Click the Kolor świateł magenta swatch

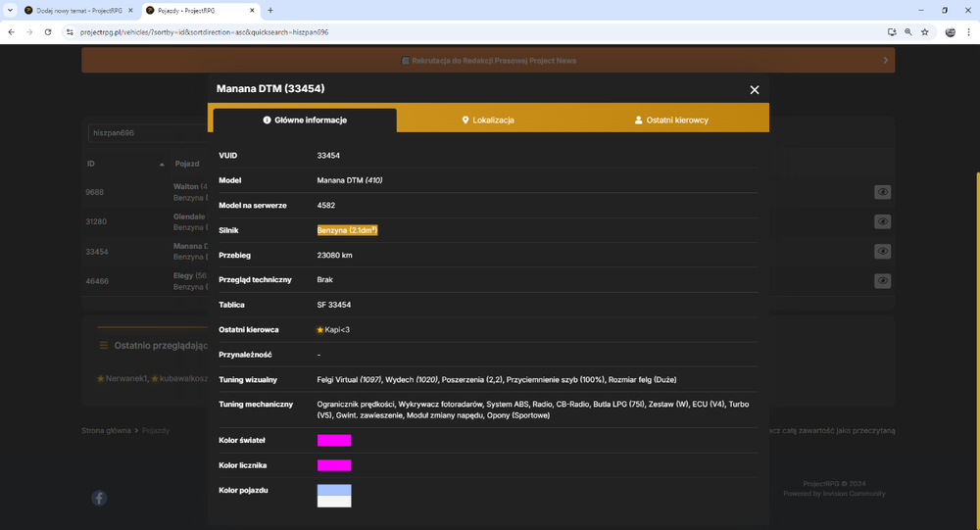[334, 441]
